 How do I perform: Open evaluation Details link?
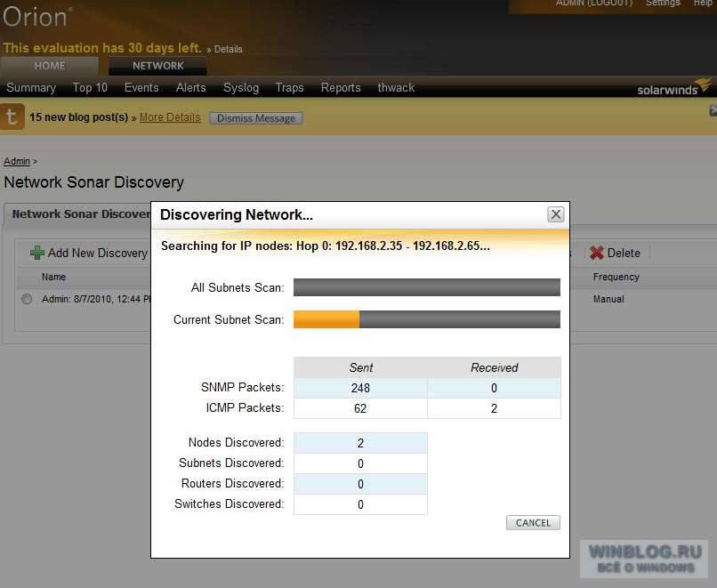229,49
